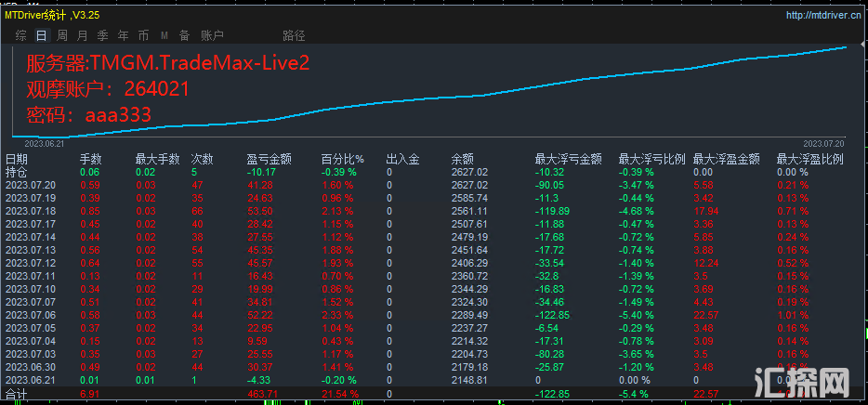Click profit value 53.50 on 2023.07.18
The width and height of the screenshot is (868, 405).
(258, 212)
